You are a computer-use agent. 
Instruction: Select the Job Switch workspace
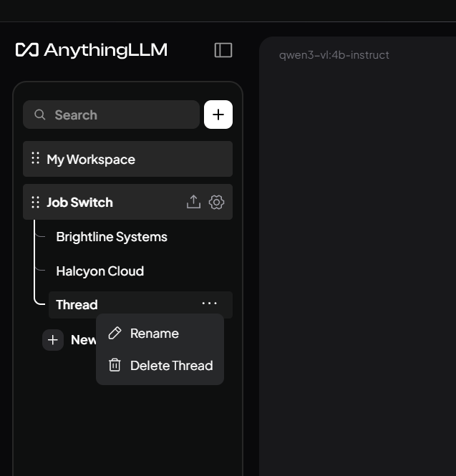[x=128, y=202]
